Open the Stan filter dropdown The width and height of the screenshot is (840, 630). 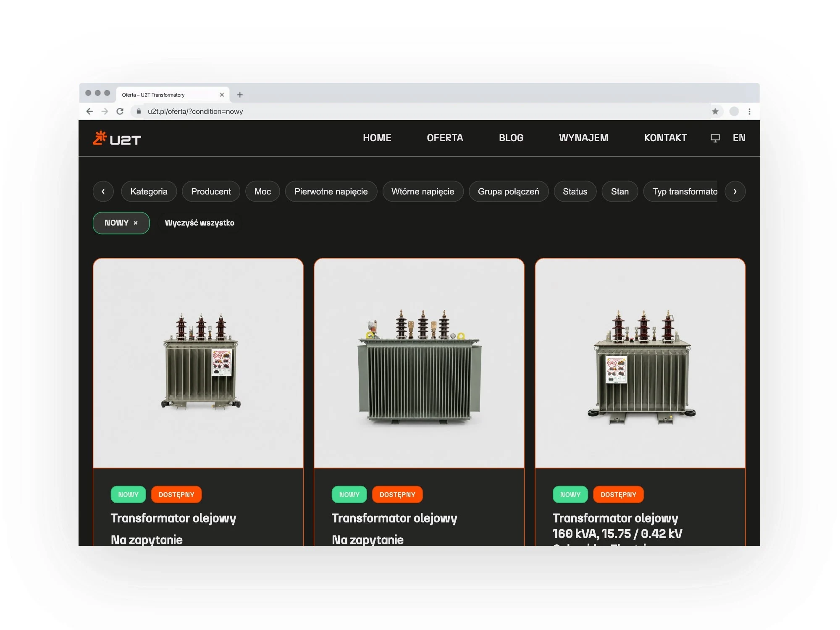tap(620, 192)
